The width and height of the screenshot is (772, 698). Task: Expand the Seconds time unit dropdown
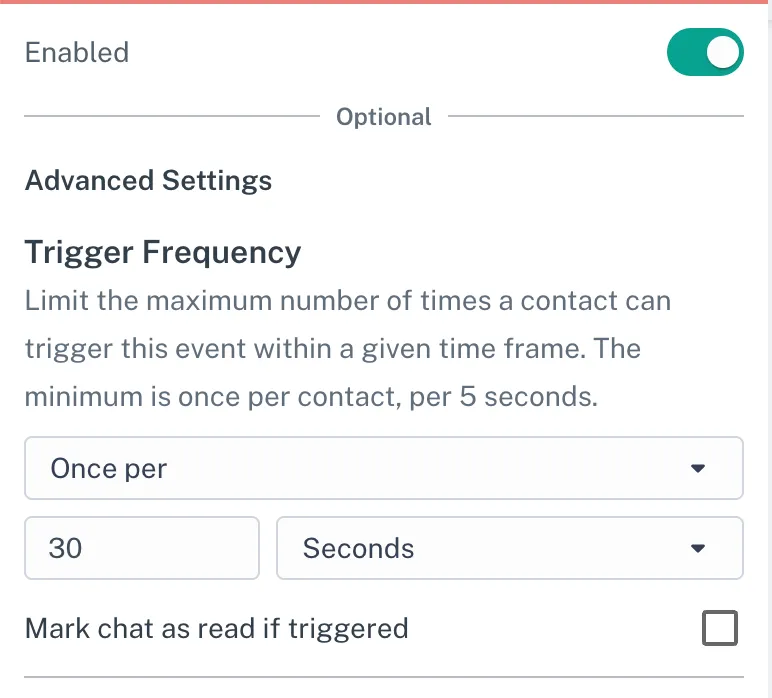click(509, 548)
